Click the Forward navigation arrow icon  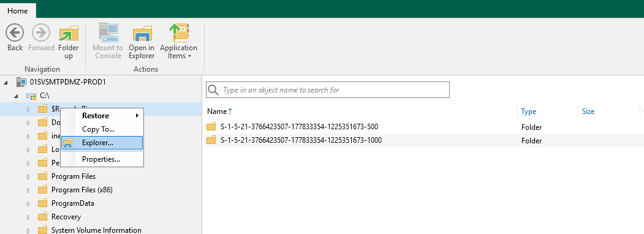[41, 32]
